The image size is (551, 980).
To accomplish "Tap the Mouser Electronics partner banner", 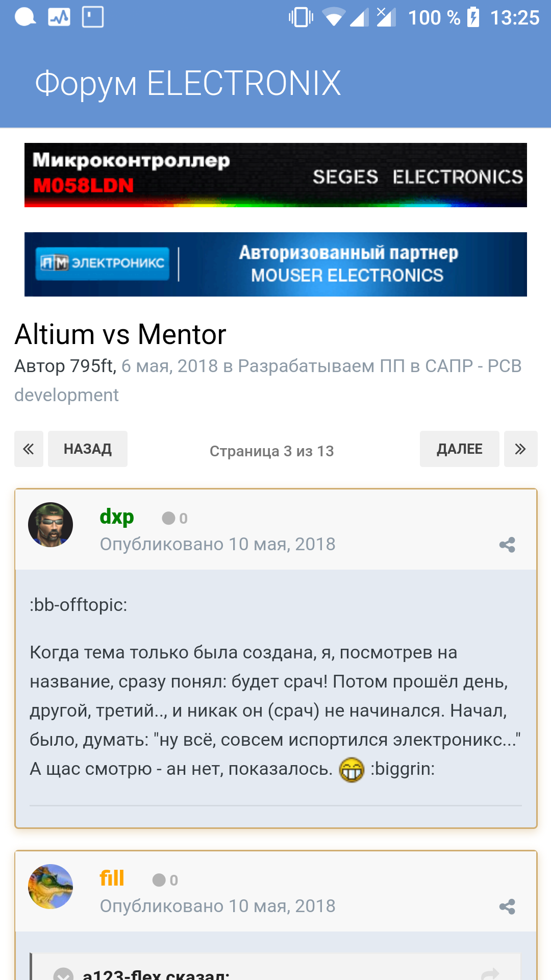I will point(275,264).
